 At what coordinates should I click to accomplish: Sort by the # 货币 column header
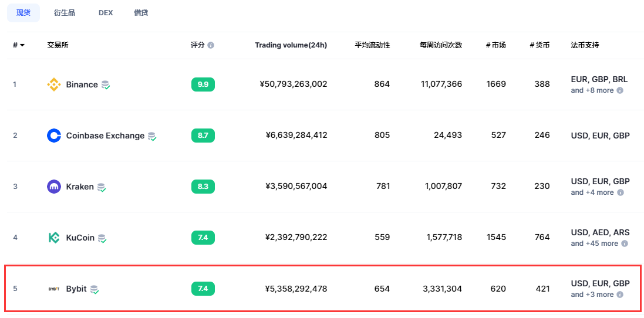pos(540,45)
